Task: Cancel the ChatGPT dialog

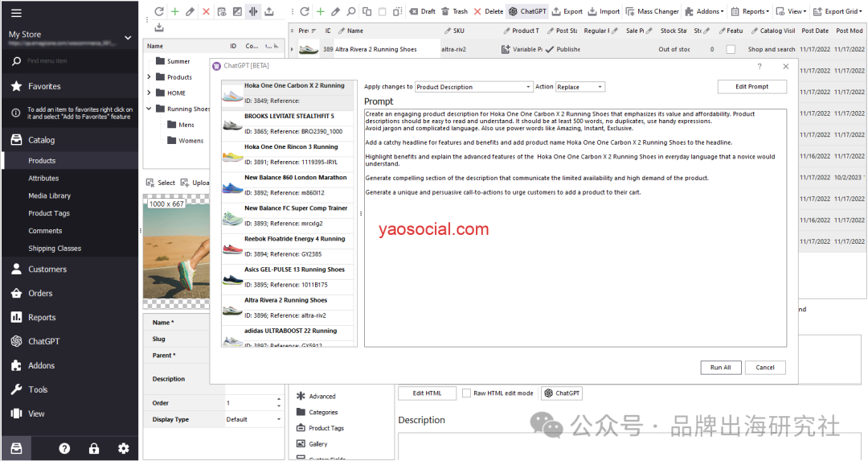Action: point(765,368)
